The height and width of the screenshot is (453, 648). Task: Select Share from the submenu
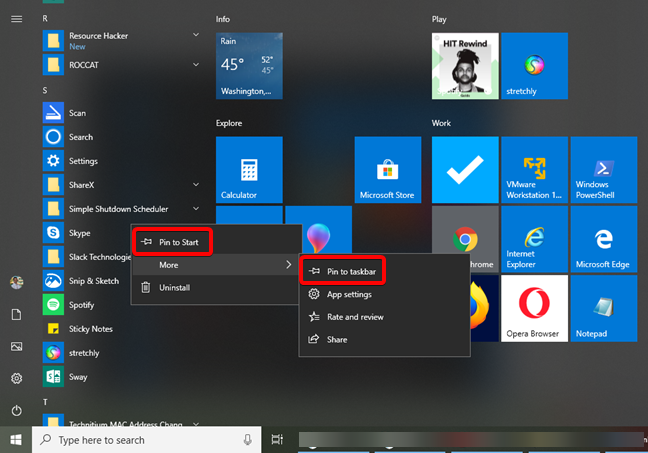[x=384, y=339]
